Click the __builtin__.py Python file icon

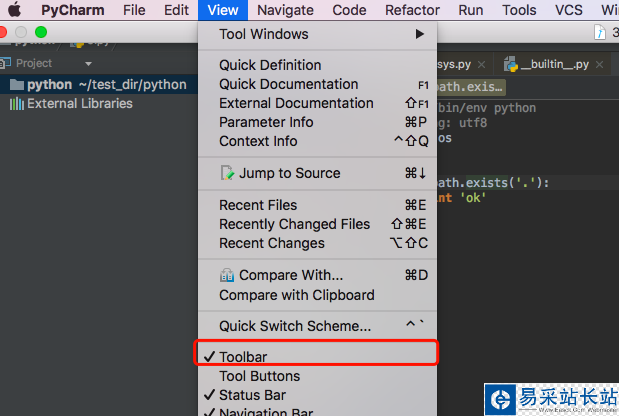511,65
